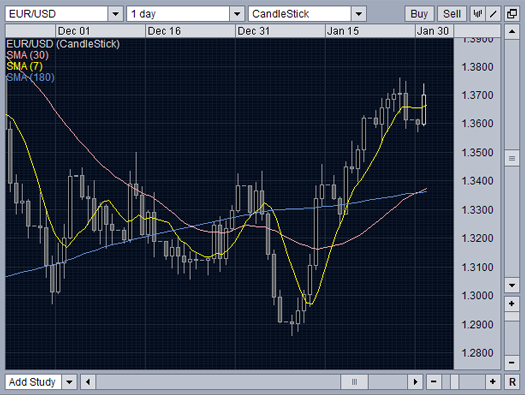Screen dimensions: 525x395
Task: Click the Buy button
Action: (x=419, y=14)
